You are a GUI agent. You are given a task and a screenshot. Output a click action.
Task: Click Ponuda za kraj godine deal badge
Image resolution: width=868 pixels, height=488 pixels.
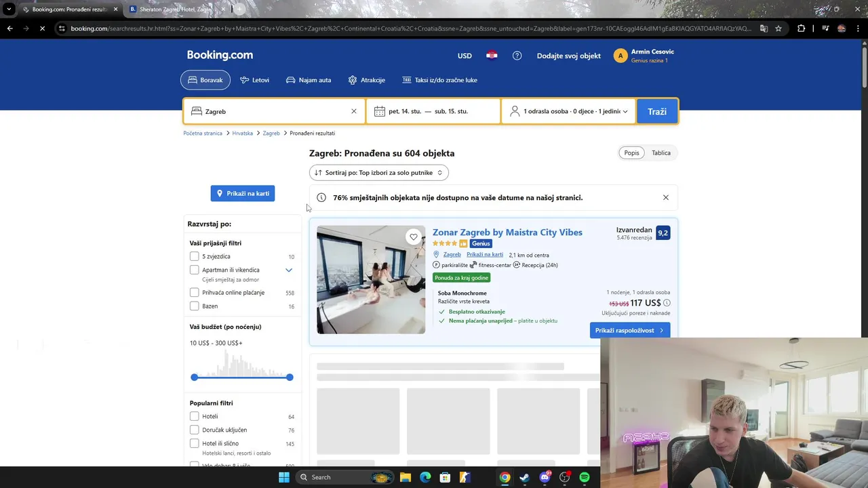[461, 277]
